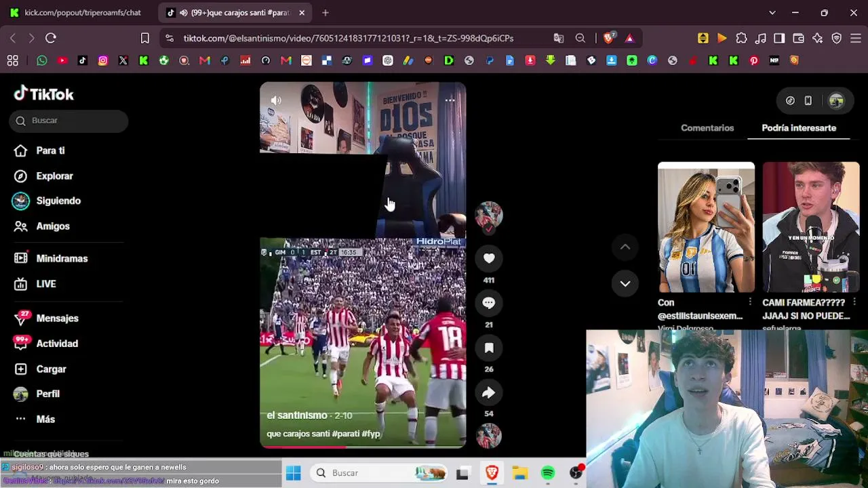This screenshot has height=488, width=868.
Task: Open the comments bubble icon showing 21
Action: tap(489, 303)
